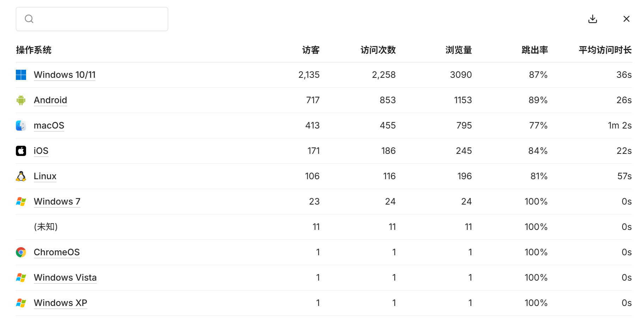Open the Windows XP link
This screenshot has width=644, height=332.
point(60,303)
